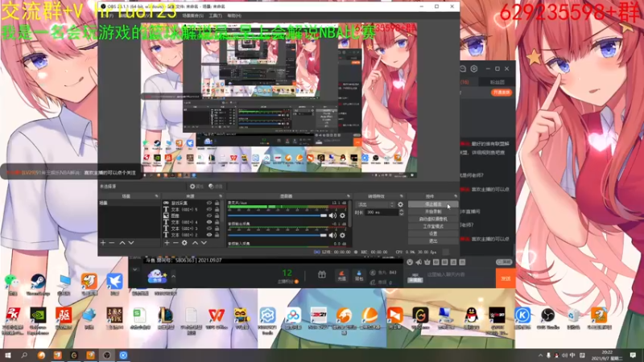This screenshot has height=362, width=644.
Task: Open the scene transition properties gear
Action: pos(400,204)
